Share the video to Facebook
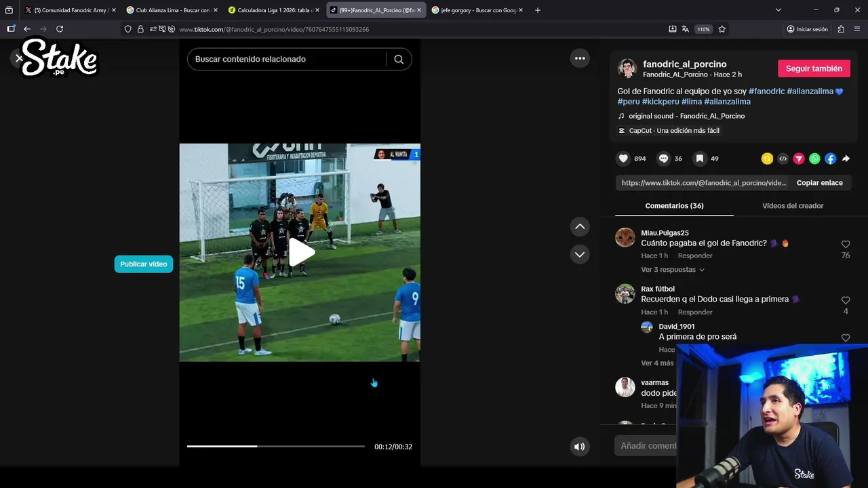Image resolution: width=868 pixels, height=488 pixels. pos(830,159)
